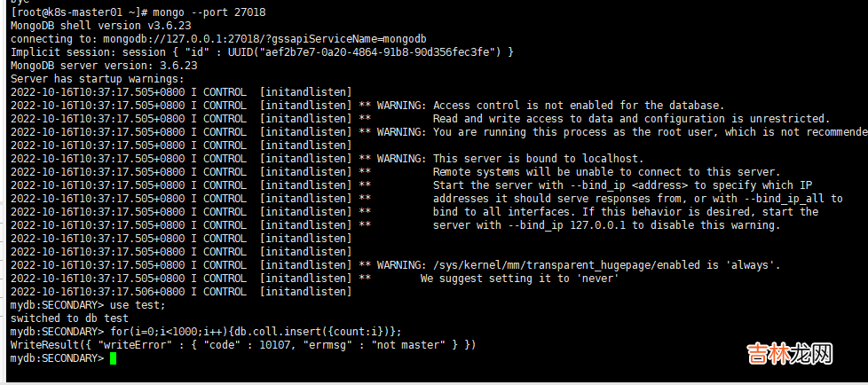Click the green terminal cursor block
Viewport: 868px width, 385px height.
point(113,358)
